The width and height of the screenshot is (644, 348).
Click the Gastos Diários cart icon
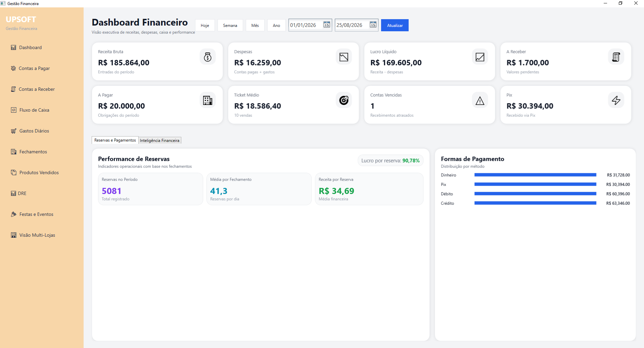click(x=14, y=131)
